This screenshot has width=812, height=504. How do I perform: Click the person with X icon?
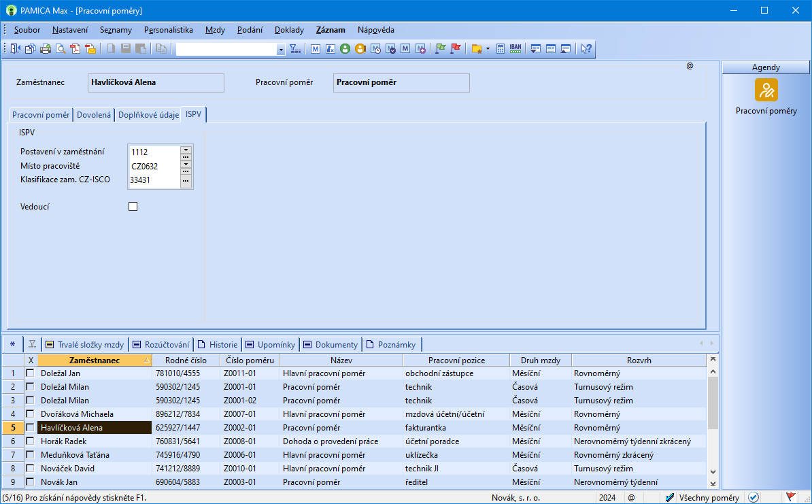pyautogui.click(x=331, y=49)
